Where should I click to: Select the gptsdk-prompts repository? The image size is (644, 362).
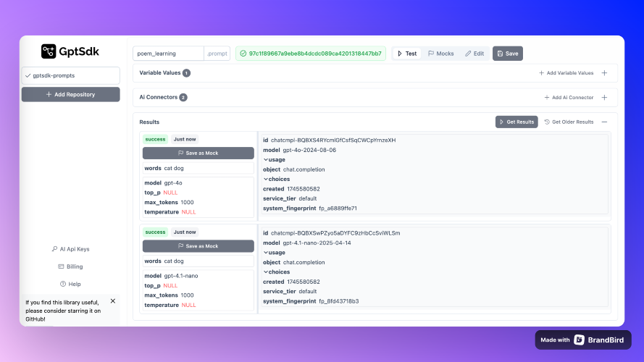[71, 75]
